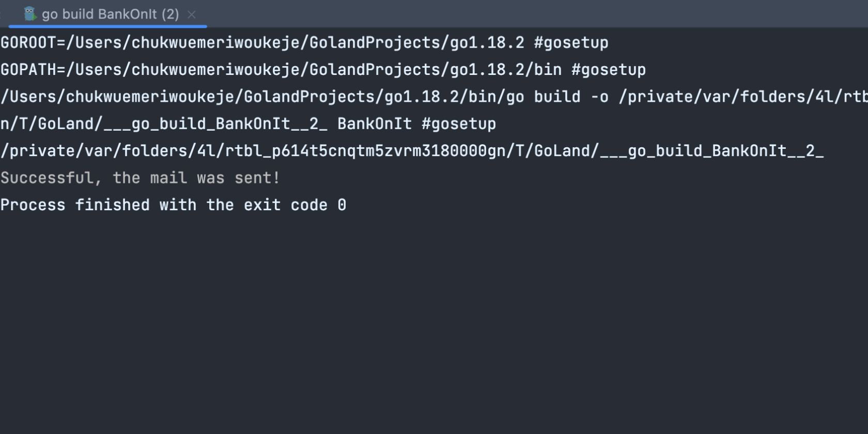The height and width of the screenshot is (434, 868).
Task: Click the word 'Successful' in the output
Action: (47, 178)
